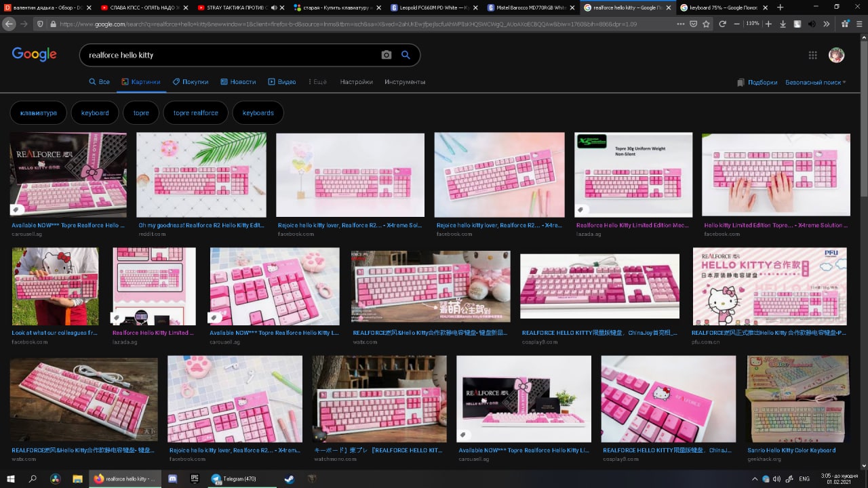Filter by the topre realforce chip
Screen dimensions: 868x488
click(x=195, y=113)
